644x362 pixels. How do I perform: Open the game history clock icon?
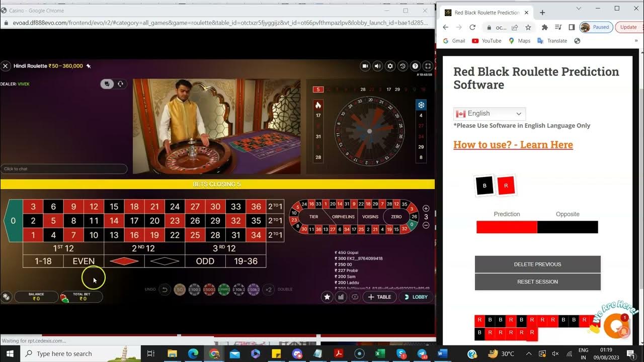click(403, 66)
